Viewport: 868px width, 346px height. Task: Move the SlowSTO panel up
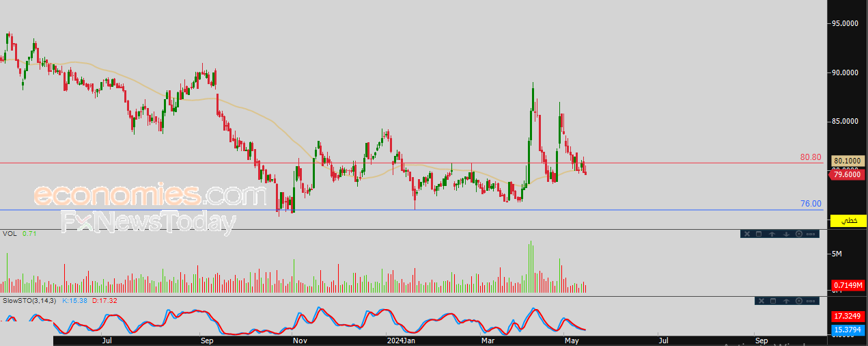pyautogui.click(x=786, y=301)
